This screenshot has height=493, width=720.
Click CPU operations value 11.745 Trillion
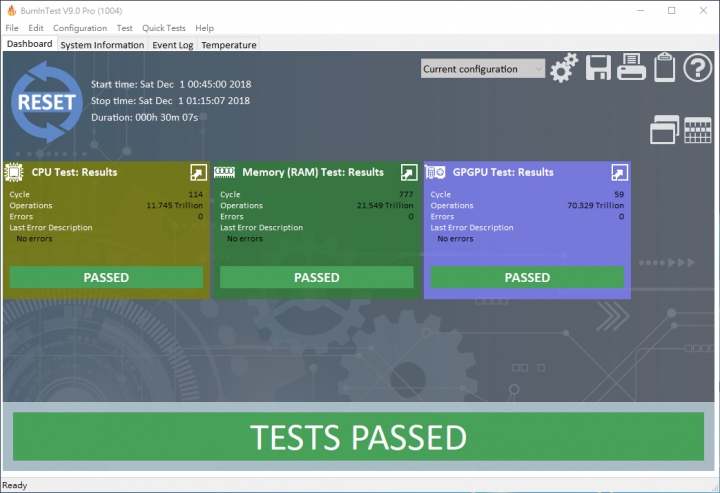[x=174, y=206]
